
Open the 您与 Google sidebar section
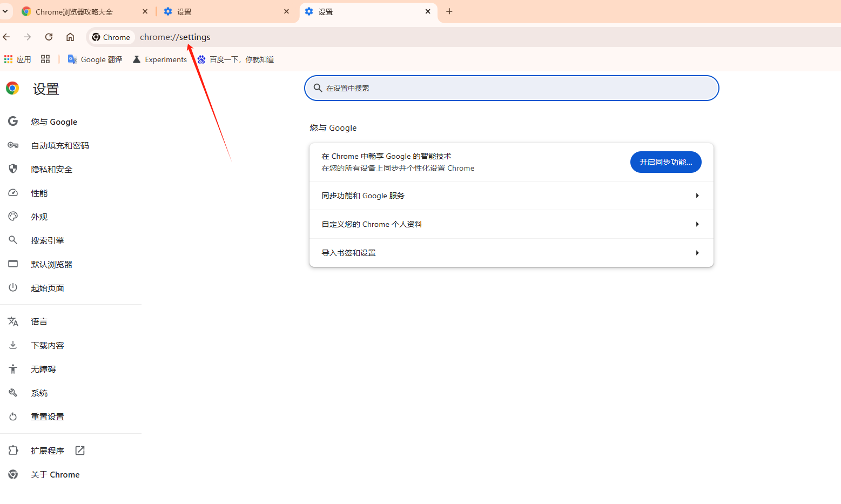(54, 122)
